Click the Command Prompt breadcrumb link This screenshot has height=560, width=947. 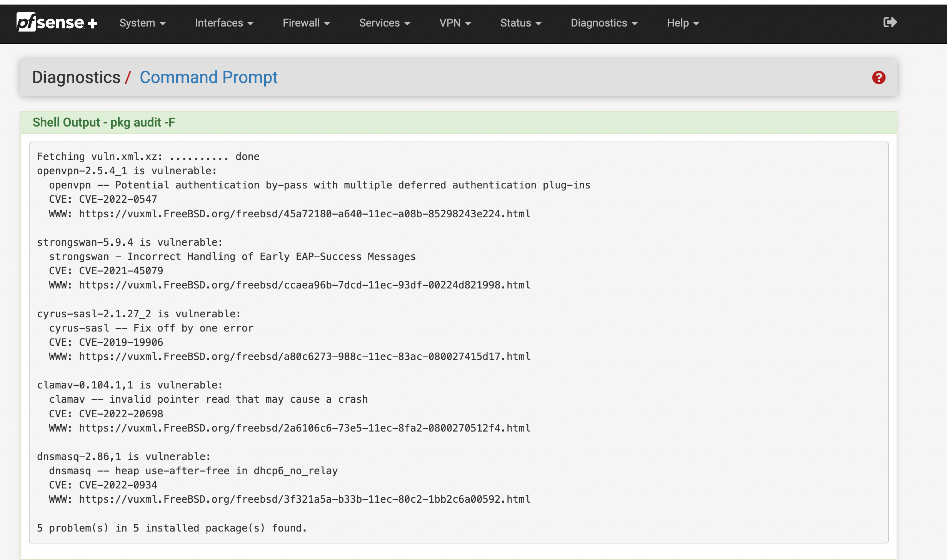pos(208,77)
